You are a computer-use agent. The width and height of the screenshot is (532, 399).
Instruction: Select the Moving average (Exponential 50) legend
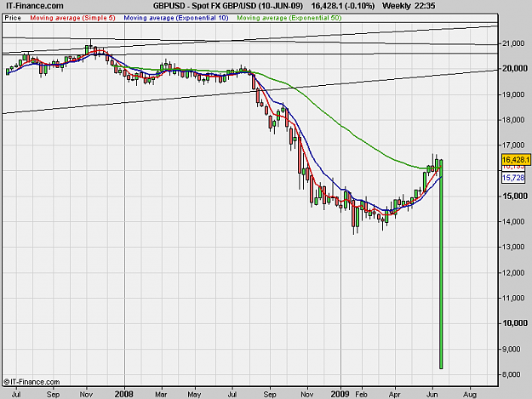point(289,18)
